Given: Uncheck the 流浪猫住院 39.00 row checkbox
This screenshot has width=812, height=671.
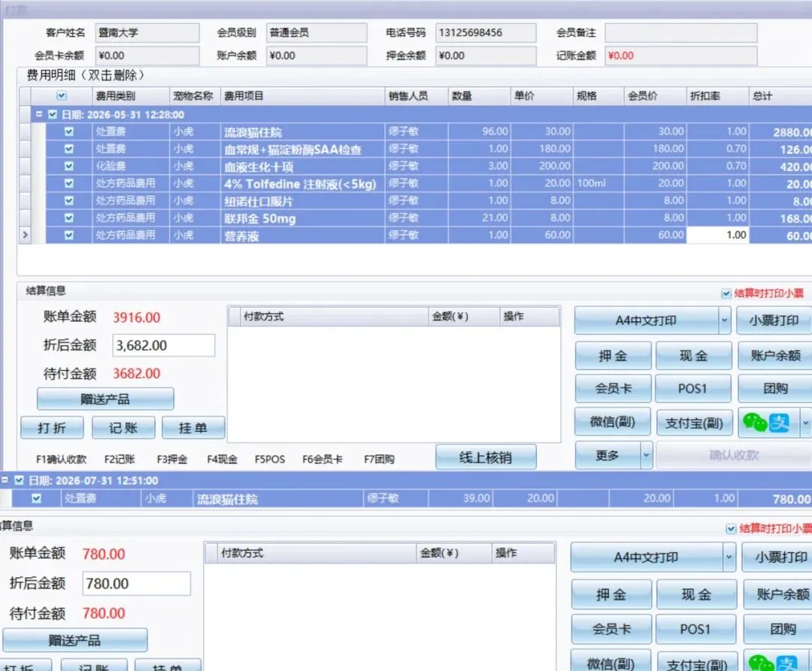Looking at the screenshot, I should click(x=36, y=499).
